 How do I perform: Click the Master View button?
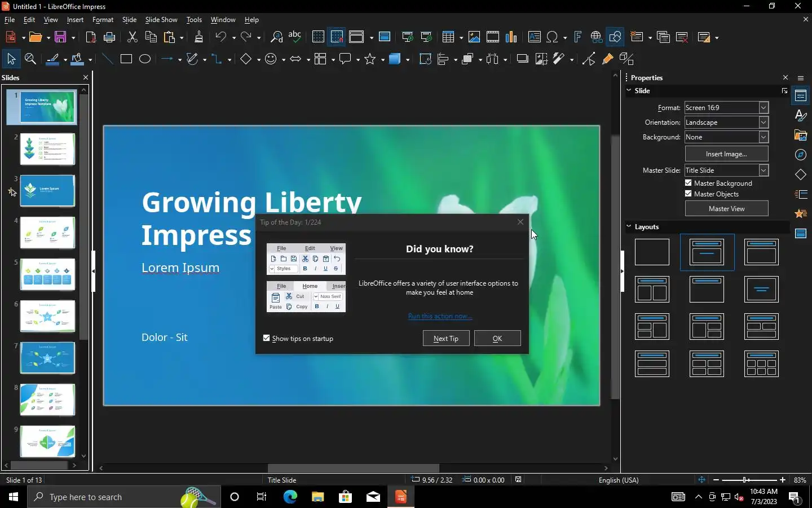(726, 208)
